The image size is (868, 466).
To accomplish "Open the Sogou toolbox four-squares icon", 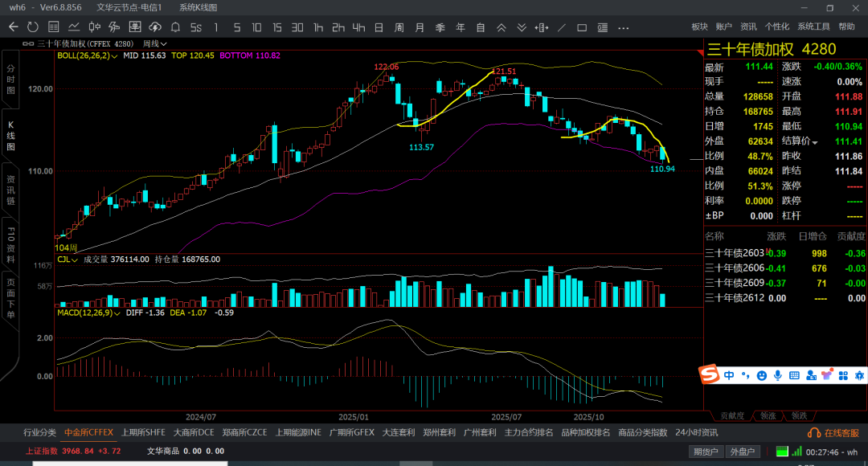I will click(843, 375).
